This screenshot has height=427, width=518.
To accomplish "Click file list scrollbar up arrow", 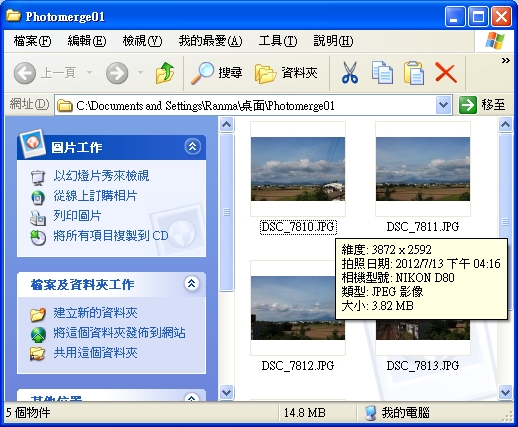I will tap(506, 125).
